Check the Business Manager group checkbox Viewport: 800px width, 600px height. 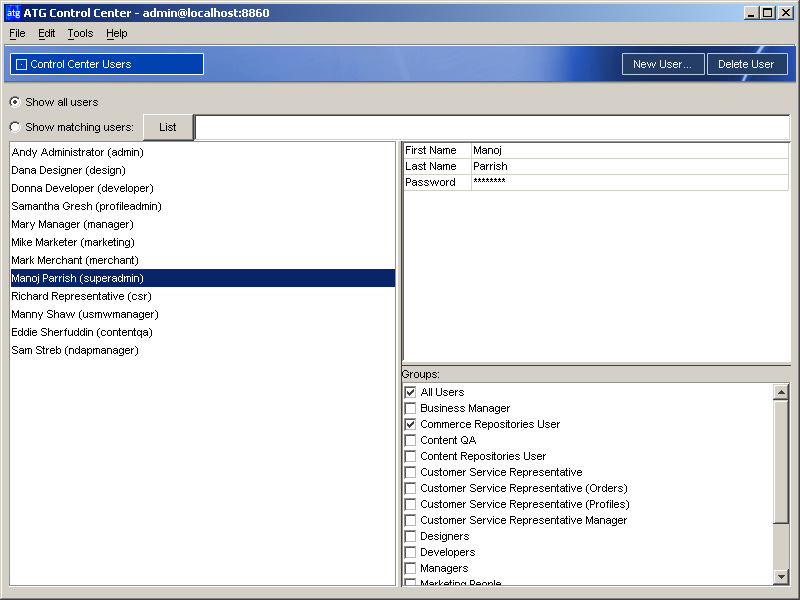click(410, 408)
